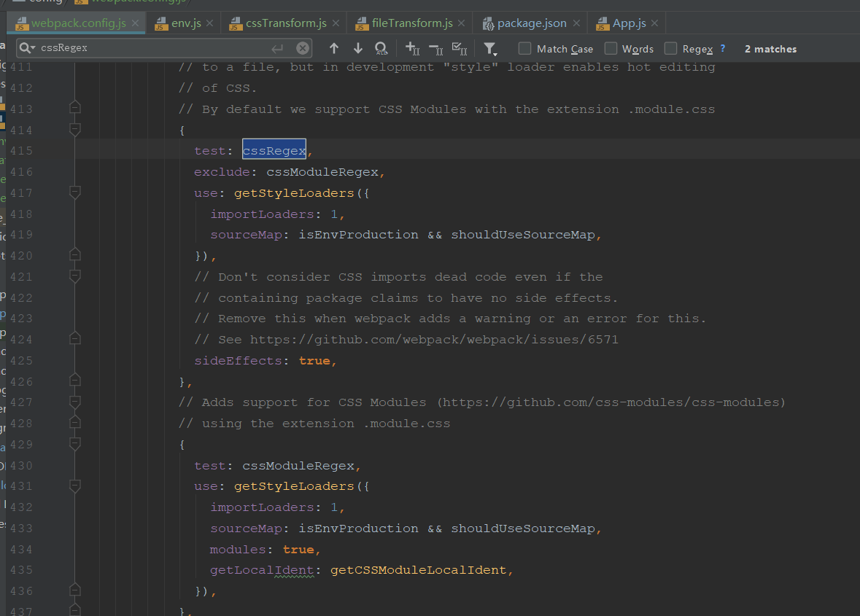This screenshot has width=860, height=616.
Task: Click the 2 matches result count
Action: 770,49
